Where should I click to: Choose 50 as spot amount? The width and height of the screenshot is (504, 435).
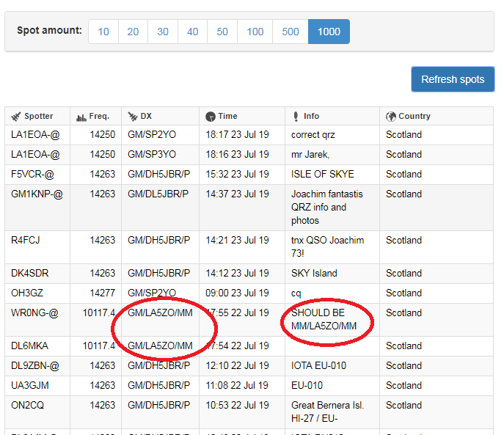(222, 32)
